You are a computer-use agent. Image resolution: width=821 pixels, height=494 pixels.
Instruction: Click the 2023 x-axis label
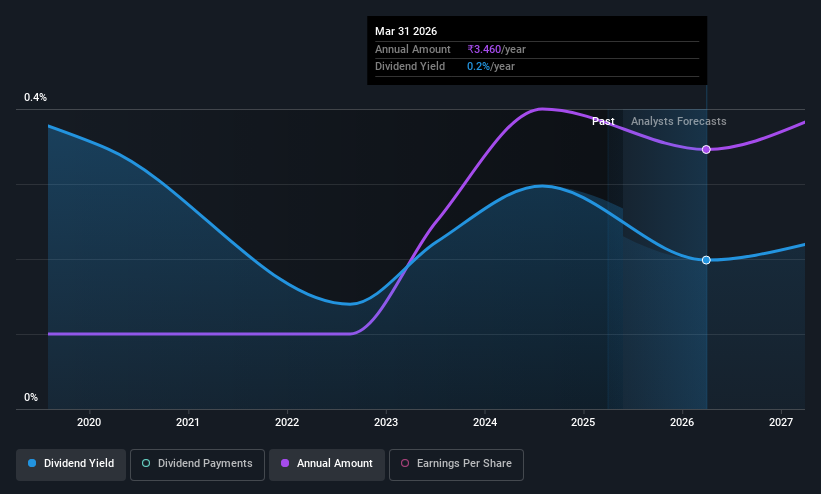click(386, 422)
